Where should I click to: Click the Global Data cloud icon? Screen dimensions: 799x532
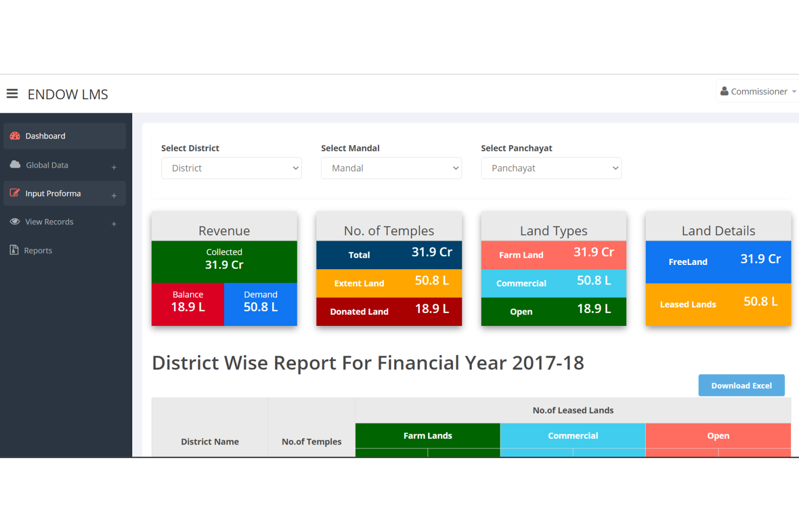pyautogui.click(x=15, y=165)
